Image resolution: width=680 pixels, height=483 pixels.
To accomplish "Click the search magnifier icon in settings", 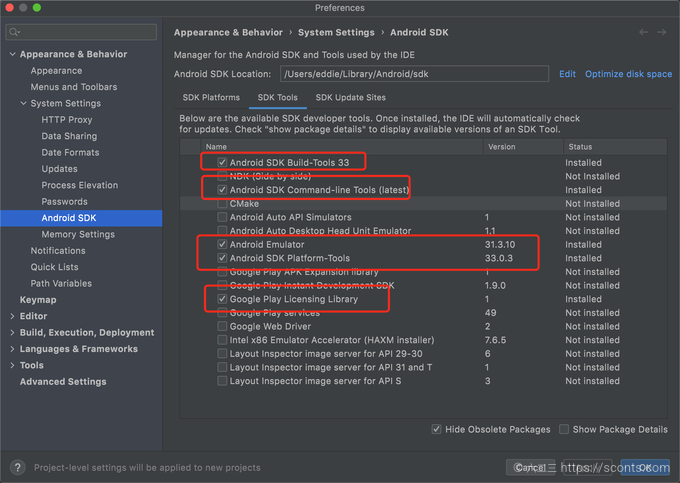I will point(14,32).
